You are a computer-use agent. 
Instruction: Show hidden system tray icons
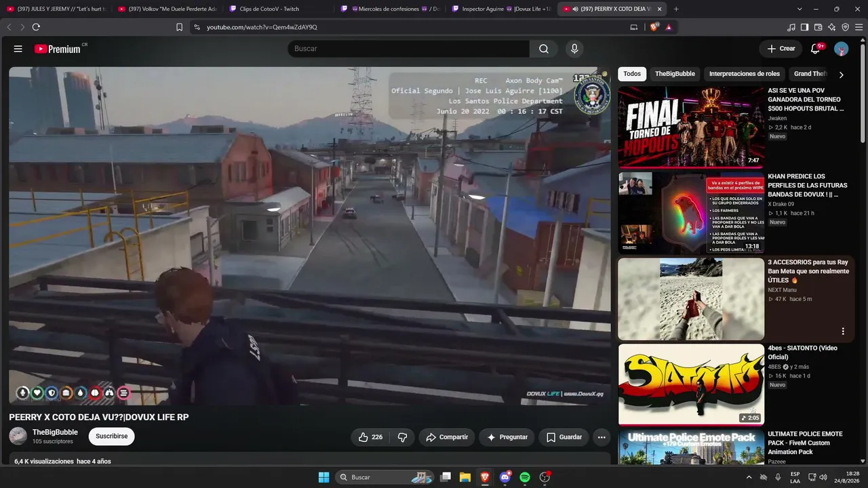point(749,477)
